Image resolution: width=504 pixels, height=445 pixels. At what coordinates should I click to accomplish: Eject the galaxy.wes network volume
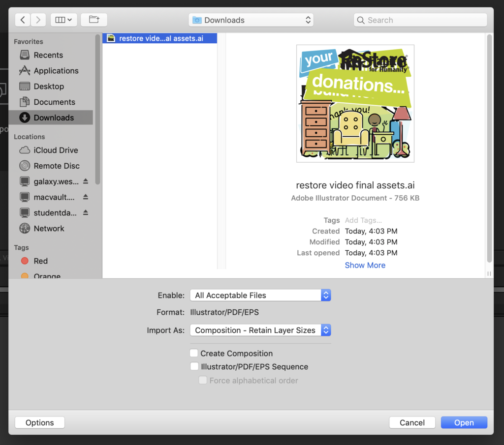(86, 181)
